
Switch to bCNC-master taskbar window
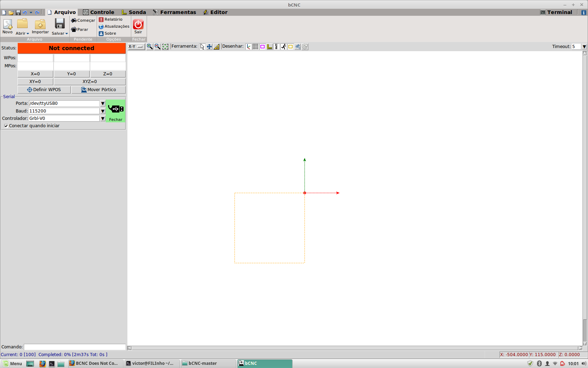click(x=209, y=363)
